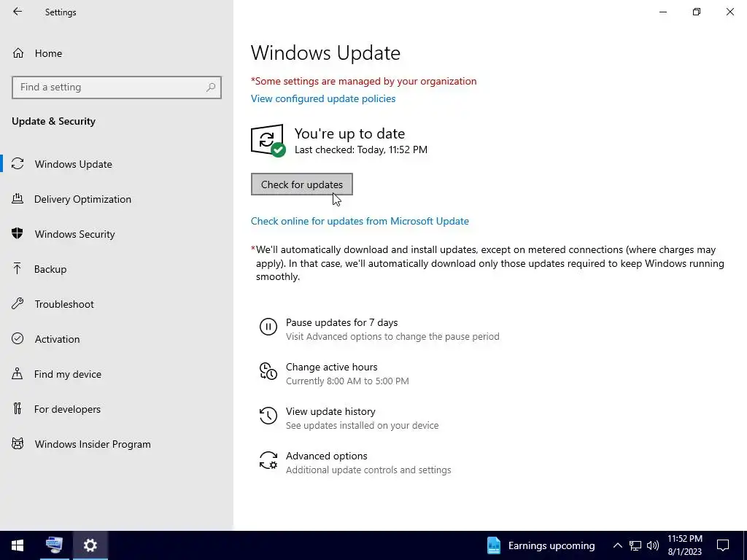This screenshot has width=747, height=560.
Task: Click the up-to-date status icon
Action: point(268,141)
